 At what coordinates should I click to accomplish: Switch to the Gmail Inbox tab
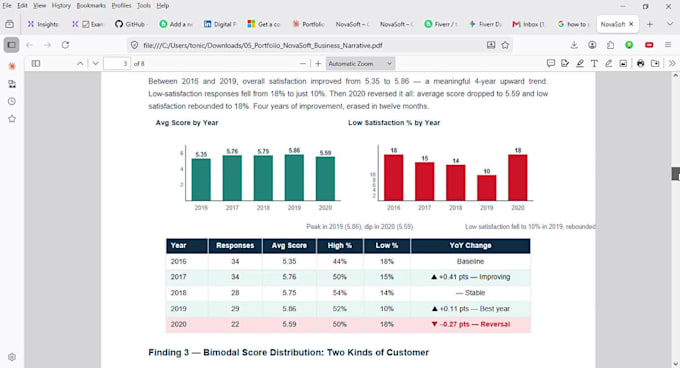[529, 24]
